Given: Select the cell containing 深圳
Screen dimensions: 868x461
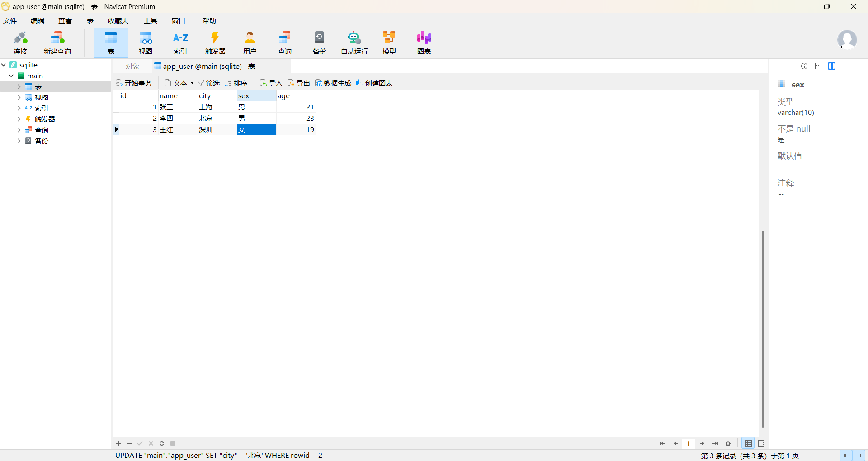Looking at the screenshot, I should (x=217, y=130).
